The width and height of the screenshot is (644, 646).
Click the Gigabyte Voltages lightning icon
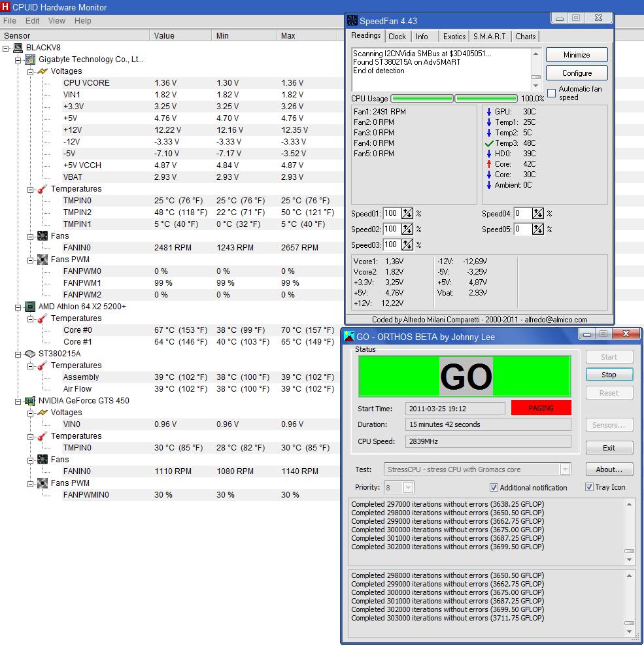point(42,71)
